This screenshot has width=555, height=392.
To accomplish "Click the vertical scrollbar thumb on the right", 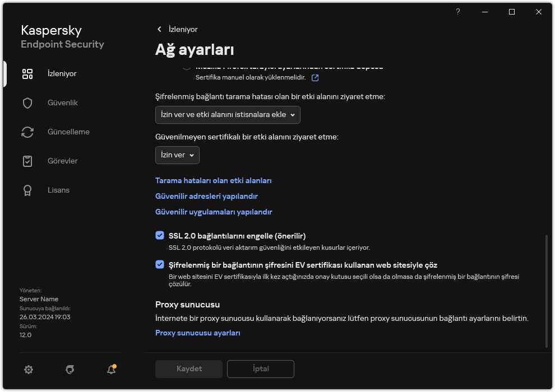I will click(x=547, y=291).
